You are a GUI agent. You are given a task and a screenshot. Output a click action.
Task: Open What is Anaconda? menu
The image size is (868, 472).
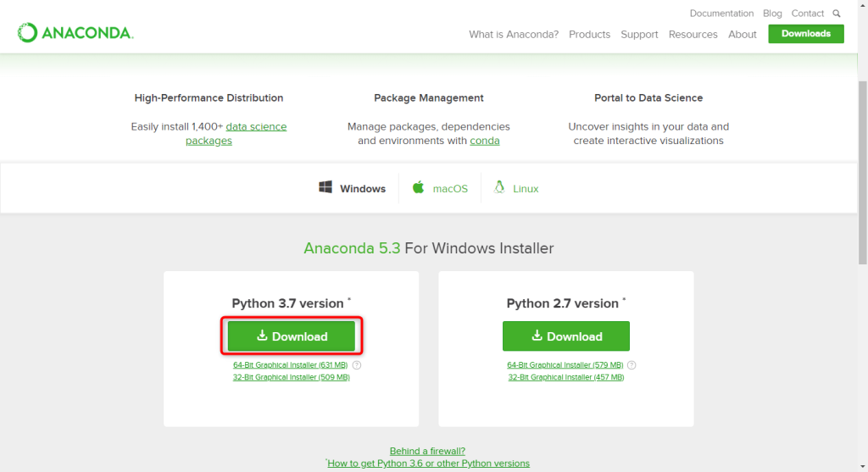pos(514,34)
